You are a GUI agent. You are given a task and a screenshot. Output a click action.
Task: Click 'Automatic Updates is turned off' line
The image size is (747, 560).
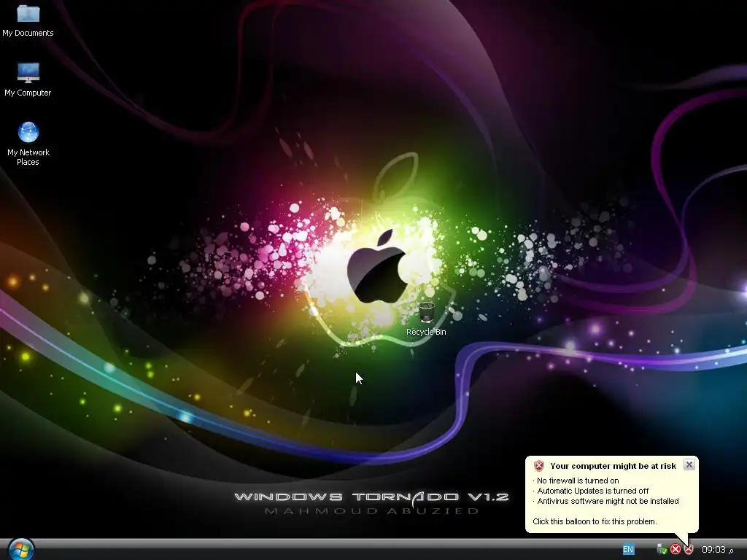pos(592,491)
